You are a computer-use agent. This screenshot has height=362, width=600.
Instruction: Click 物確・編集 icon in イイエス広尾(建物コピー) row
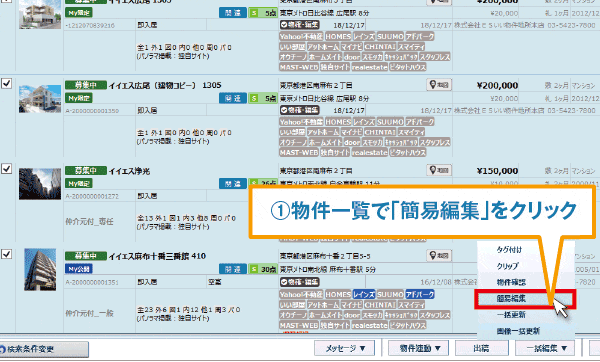[300, 110]
